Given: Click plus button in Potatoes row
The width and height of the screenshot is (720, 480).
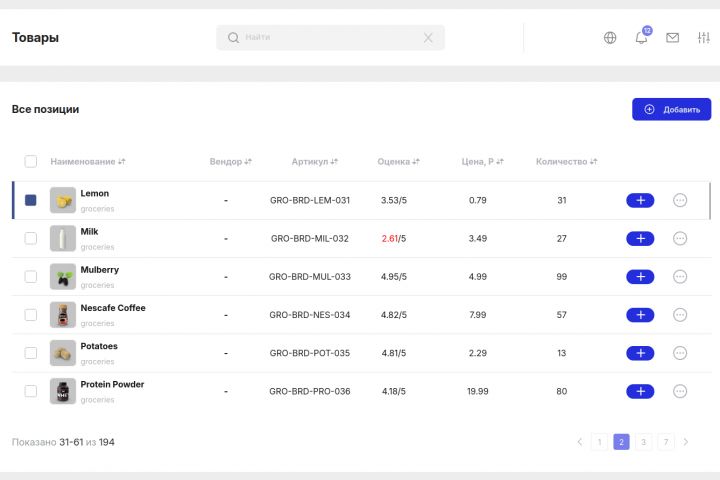Looking at the screenshot, I should click(x=640, y=353).
